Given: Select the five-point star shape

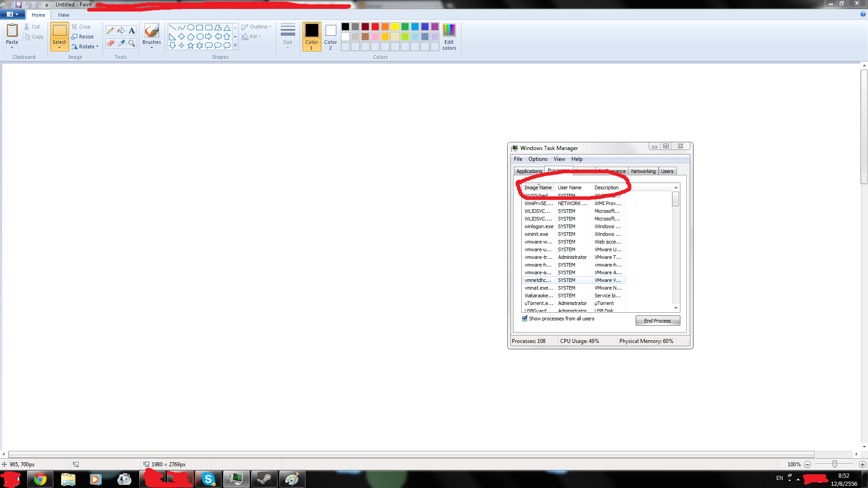Looking at the screenshot, I should (190, 46).
